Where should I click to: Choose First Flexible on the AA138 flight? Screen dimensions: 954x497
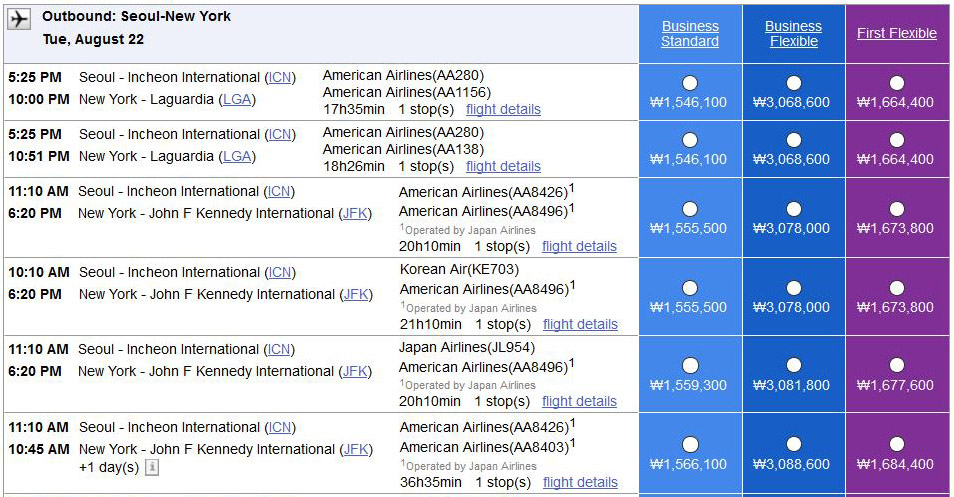tap(897, 141)
